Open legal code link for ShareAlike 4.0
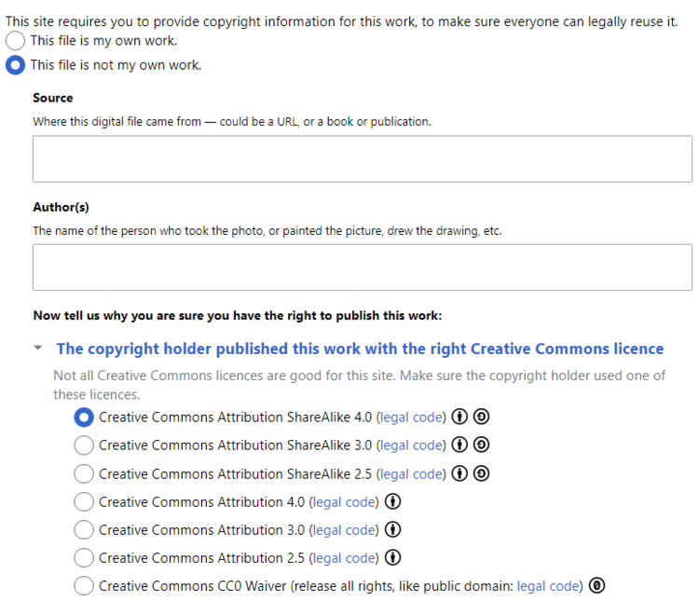The width and height of the screenshot is (699, 616). (x=411, y=418)
